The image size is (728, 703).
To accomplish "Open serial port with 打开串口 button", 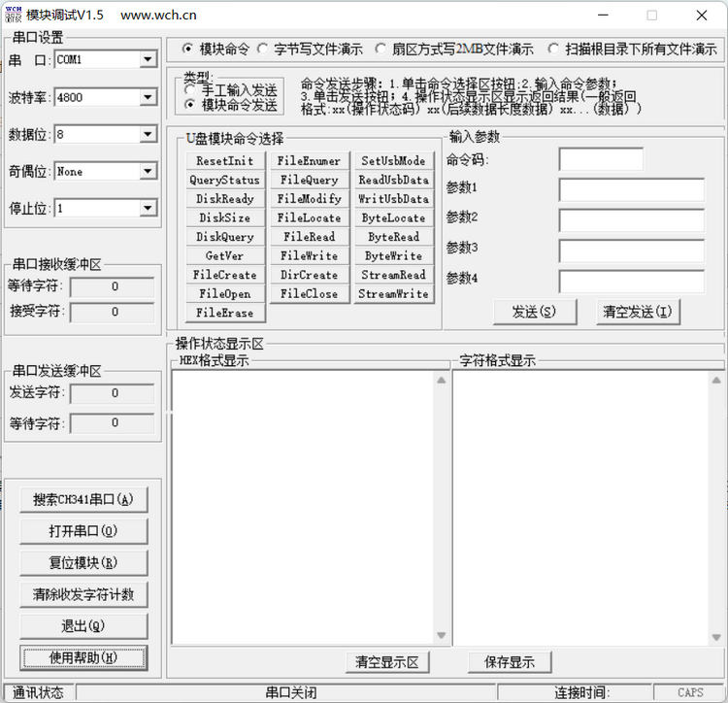I will 83,532.
